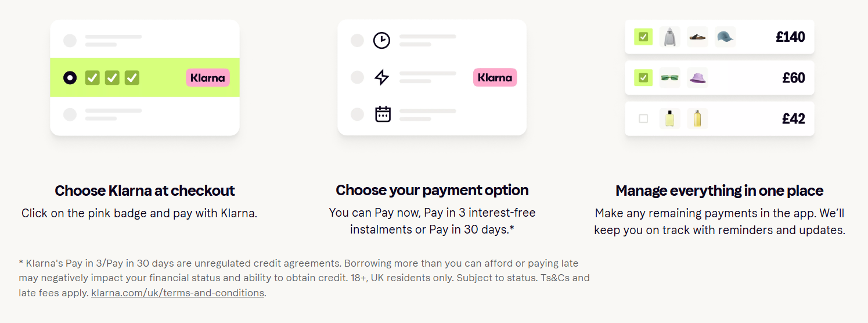Click the lightning bolt icon
868x323 pixels.
pos(381,77)
